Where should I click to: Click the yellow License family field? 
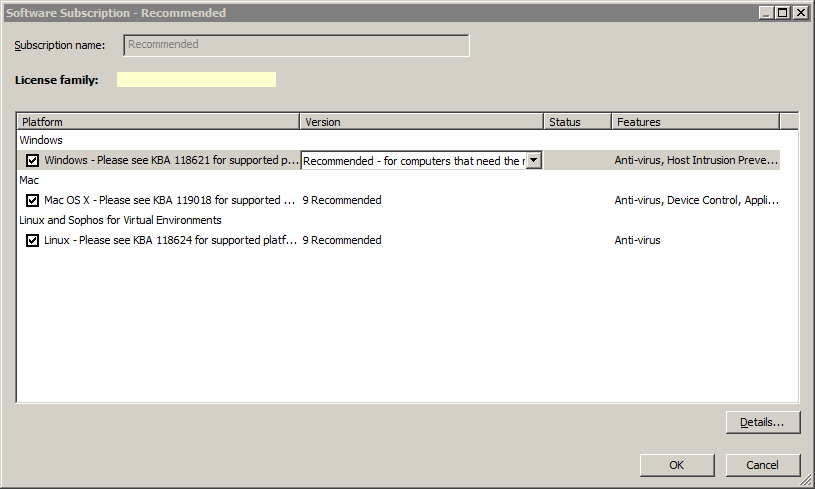pos(196,80)
